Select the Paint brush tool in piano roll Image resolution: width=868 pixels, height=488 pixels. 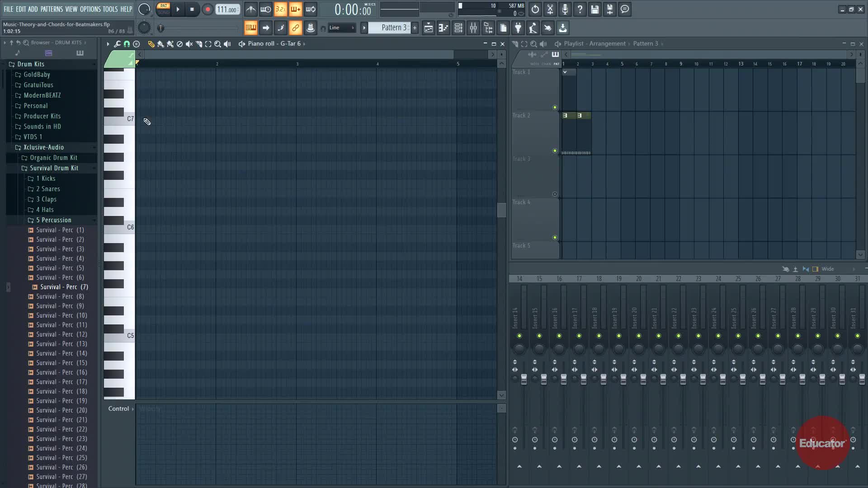[160, 44]
